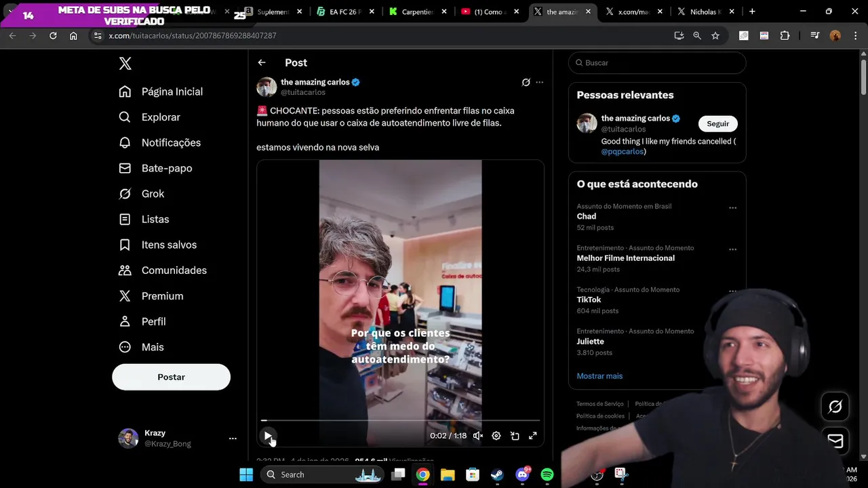Open the Premium X icon
This screenshot has height=488, width=868.
pyautogui.click(x=125, y=296)
